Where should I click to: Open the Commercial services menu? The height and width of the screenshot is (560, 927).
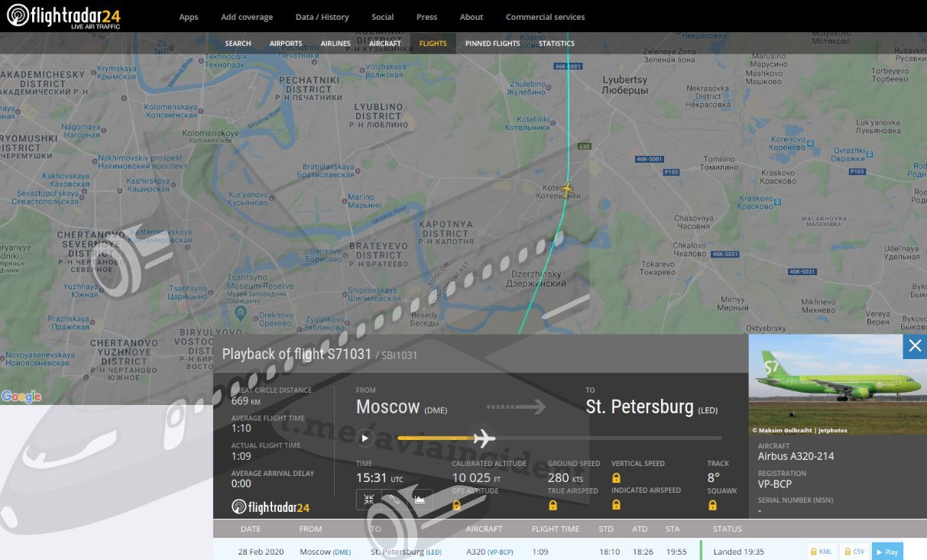[x=546, y=17]
